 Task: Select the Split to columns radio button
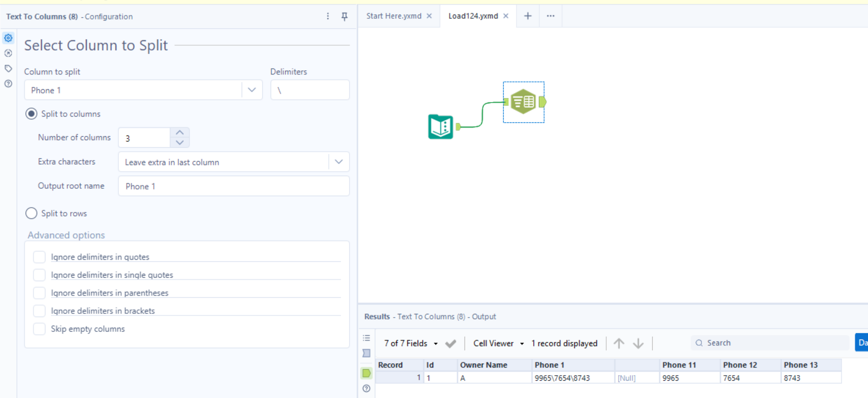click(x=31, y=114)
